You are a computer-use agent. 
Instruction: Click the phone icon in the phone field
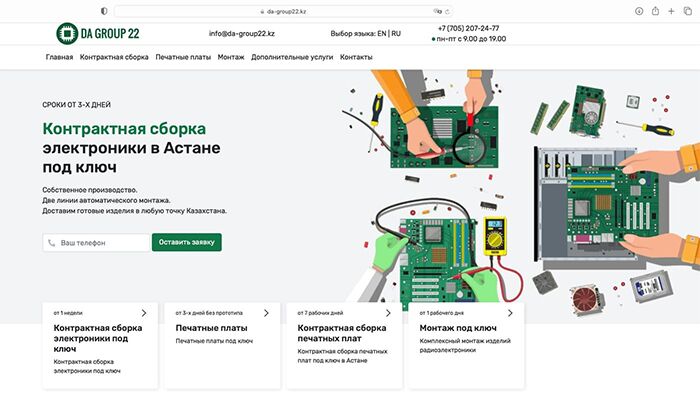pyautogui.click(x=52, y=243)
